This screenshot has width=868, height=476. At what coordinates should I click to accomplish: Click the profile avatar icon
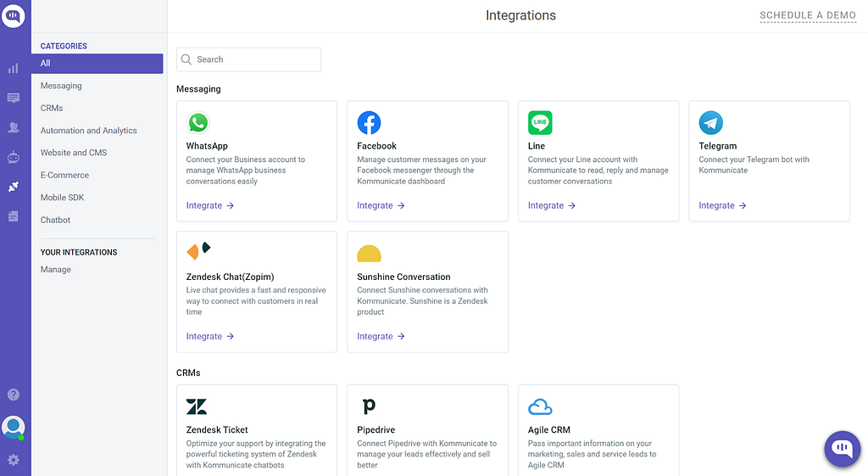click(x=14, y=427)
